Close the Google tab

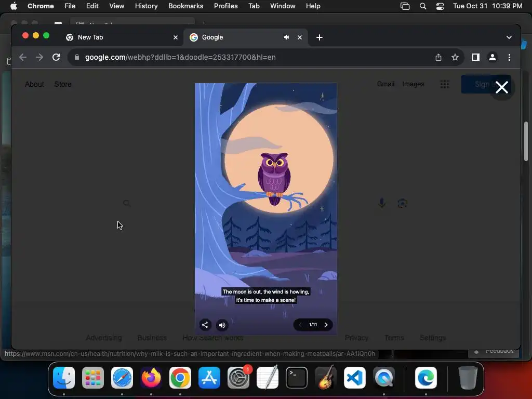[x=300, y=37]
